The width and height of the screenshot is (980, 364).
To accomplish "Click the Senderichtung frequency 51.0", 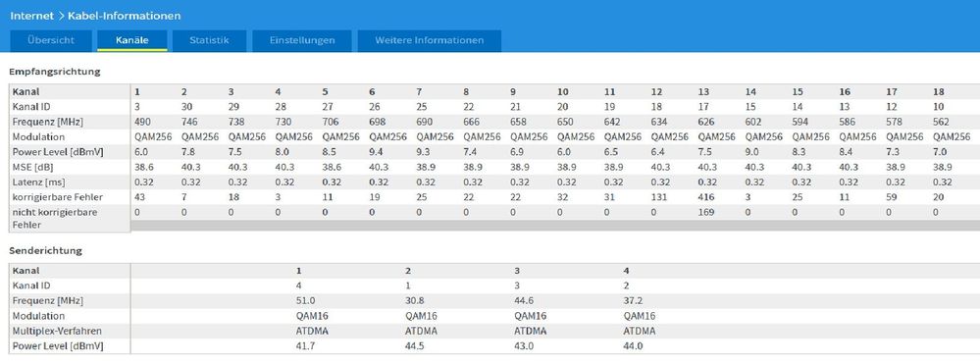I will pos(306,301).
